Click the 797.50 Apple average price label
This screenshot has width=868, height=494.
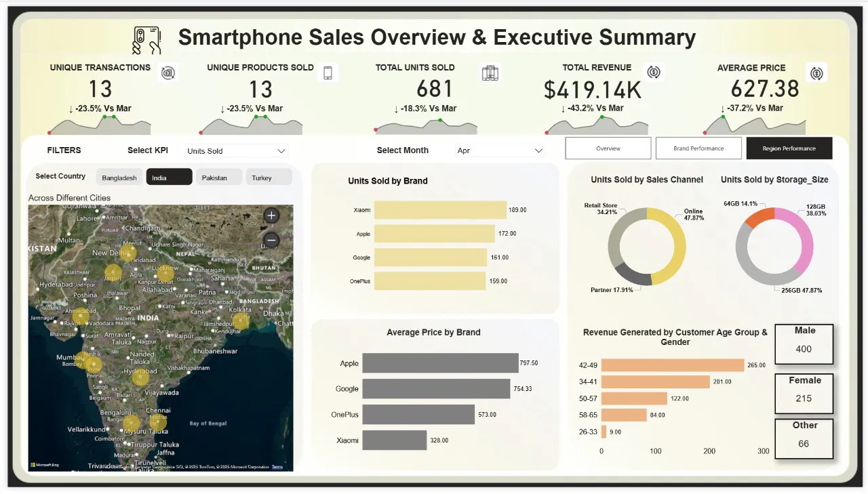pyautogui.click(x=529, y=363)
